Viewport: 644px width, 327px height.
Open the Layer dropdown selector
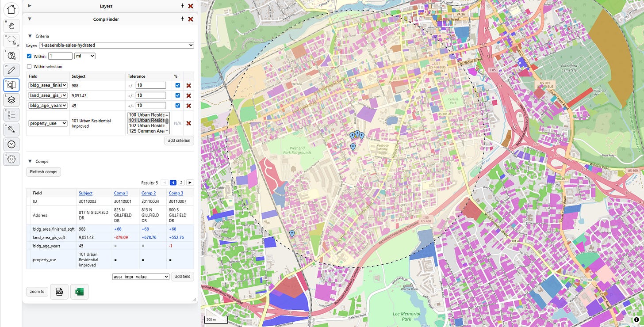click(x=116, y=45)
